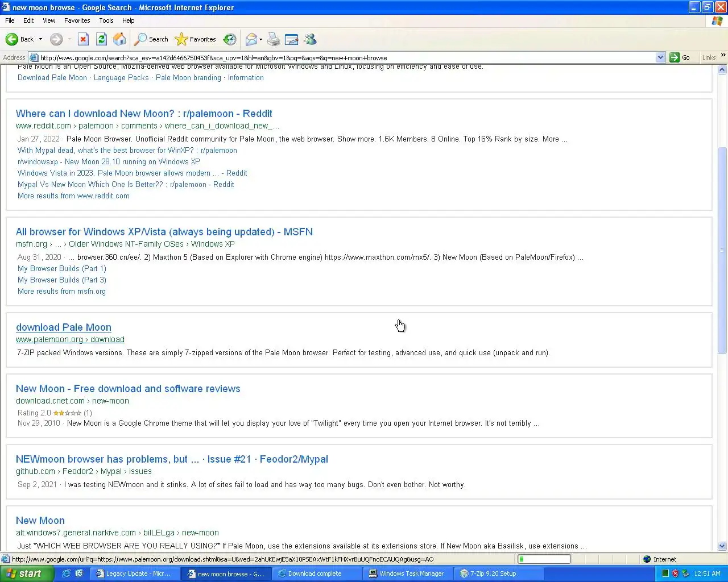Switch to Download complete taskbar window

click(316, 573)
